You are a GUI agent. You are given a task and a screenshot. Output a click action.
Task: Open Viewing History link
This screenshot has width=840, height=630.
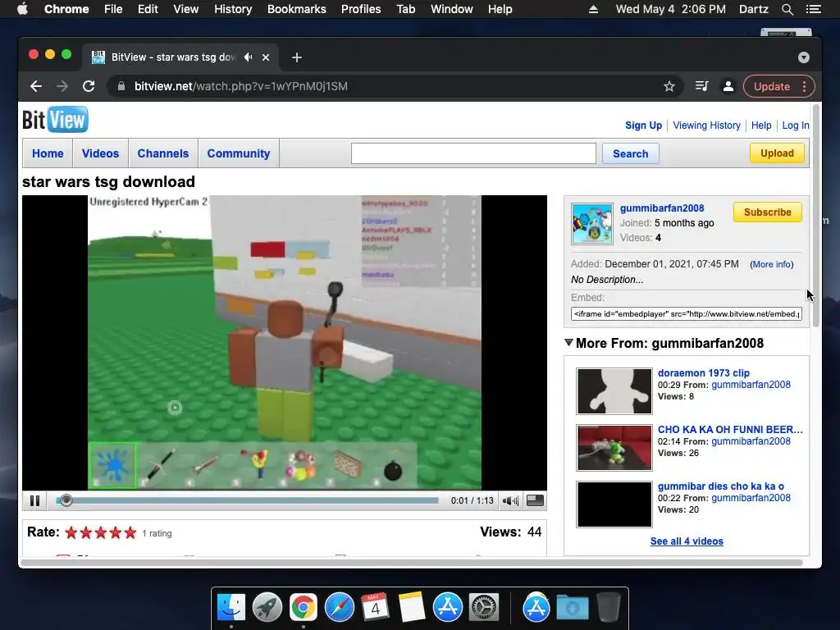click(706, 126)
